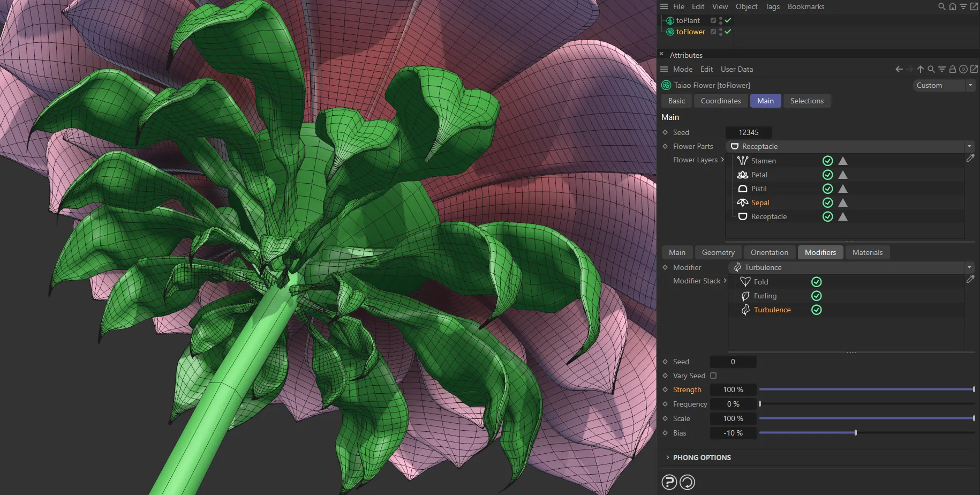Image resolution: width=980 pixels, height=495 pixels.
Task: Open the Attributes search magnifier icon
Action: click(x=932, y=69)
